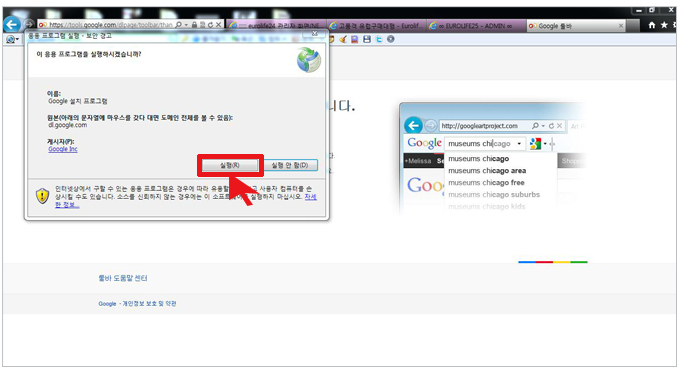Open the Google footer link
Screen dimensions: 686x372
107,303
